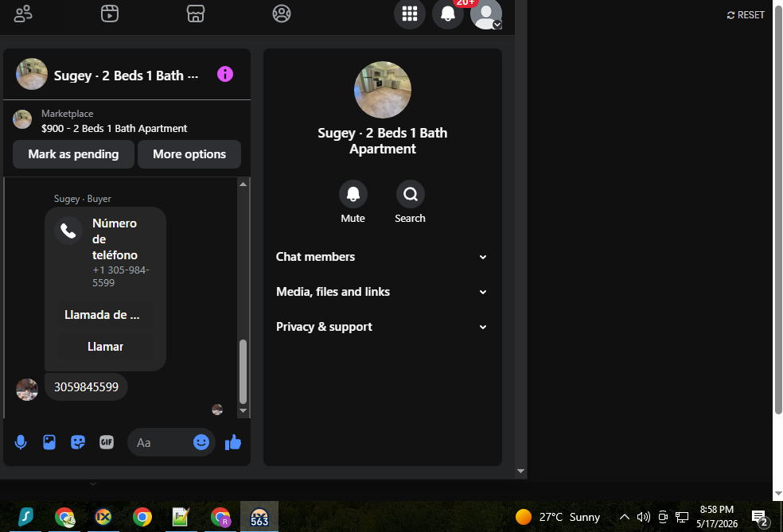Viewport: 783px width, 532px height.
Task: Open the notepad app in taskbar
Action: (x=181, y=517)
